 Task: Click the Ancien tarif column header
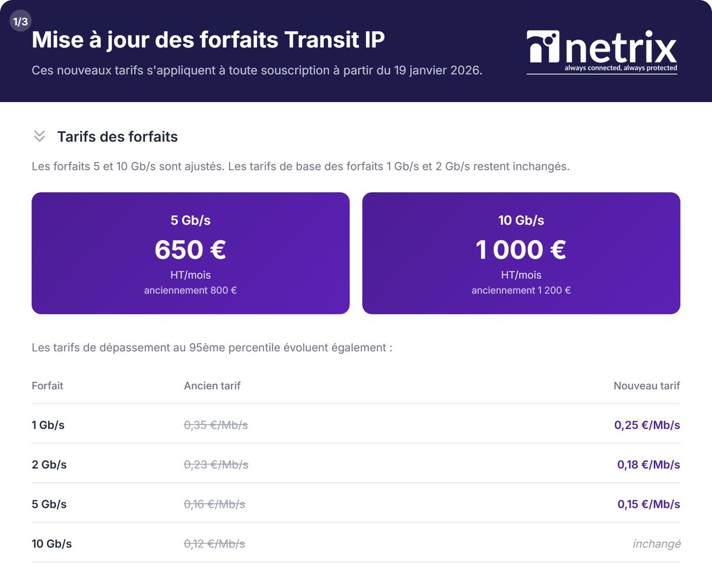point(212,386)
